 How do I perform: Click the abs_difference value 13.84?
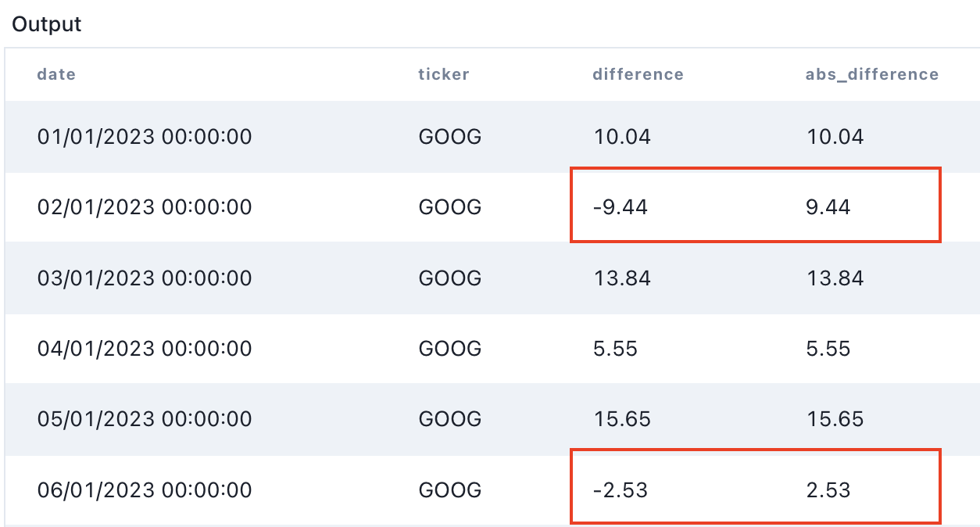835,278
